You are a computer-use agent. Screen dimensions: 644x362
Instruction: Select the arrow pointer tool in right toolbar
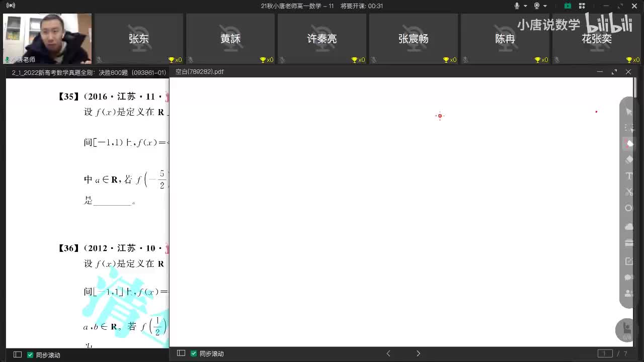click(628, 112)
